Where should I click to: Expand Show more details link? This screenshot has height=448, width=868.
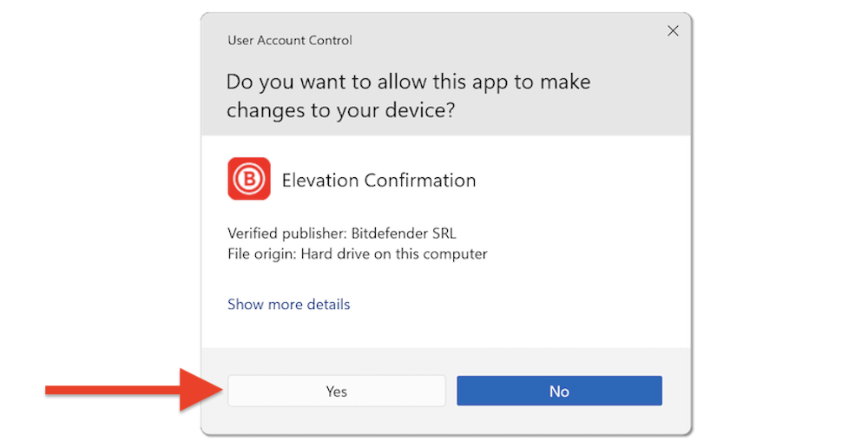288,304
